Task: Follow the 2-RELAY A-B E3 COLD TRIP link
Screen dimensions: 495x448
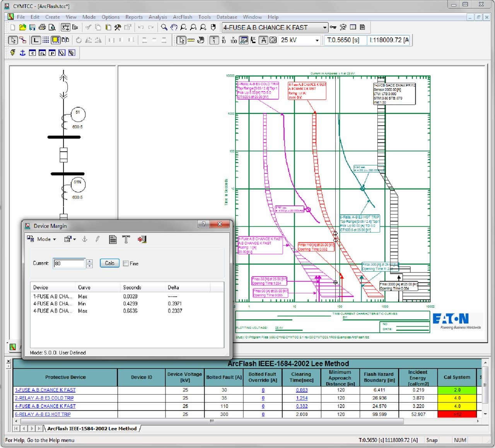Action: coord(45,398)
